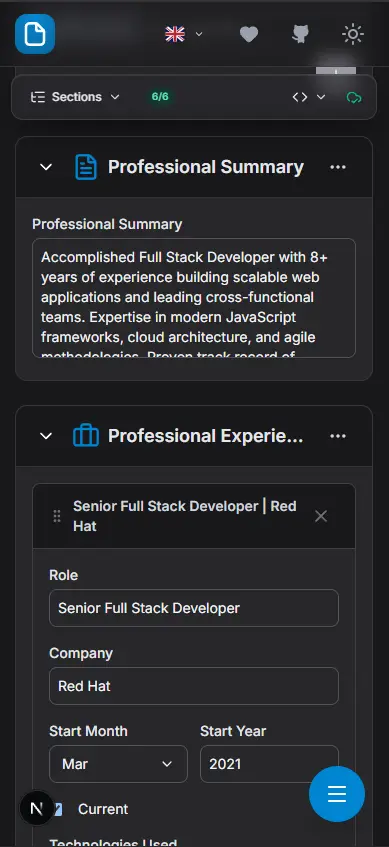Click the heart sponsor icon
This screenshot has width=389, height=847.
tap(249, 34)
